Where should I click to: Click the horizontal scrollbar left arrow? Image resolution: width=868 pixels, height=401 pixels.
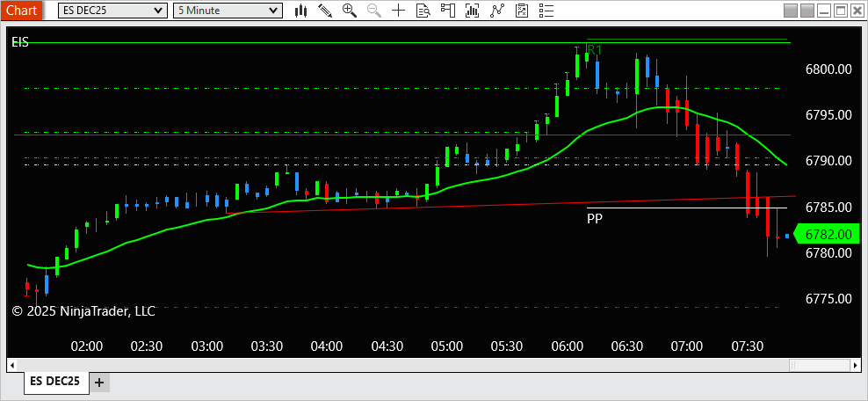point(11,364)
